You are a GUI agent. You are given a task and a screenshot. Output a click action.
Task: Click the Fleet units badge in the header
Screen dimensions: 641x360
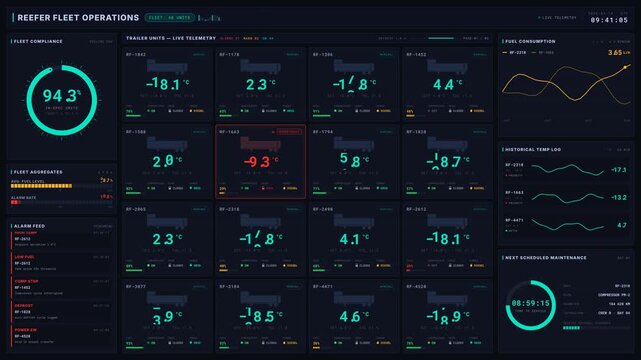pos(170,18)
